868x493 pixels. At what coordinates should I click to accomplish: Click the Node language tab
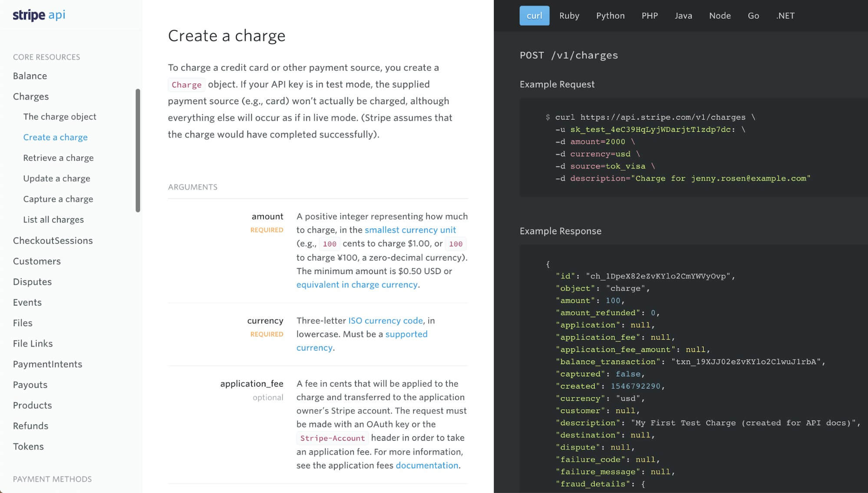(x=719, y=15)
